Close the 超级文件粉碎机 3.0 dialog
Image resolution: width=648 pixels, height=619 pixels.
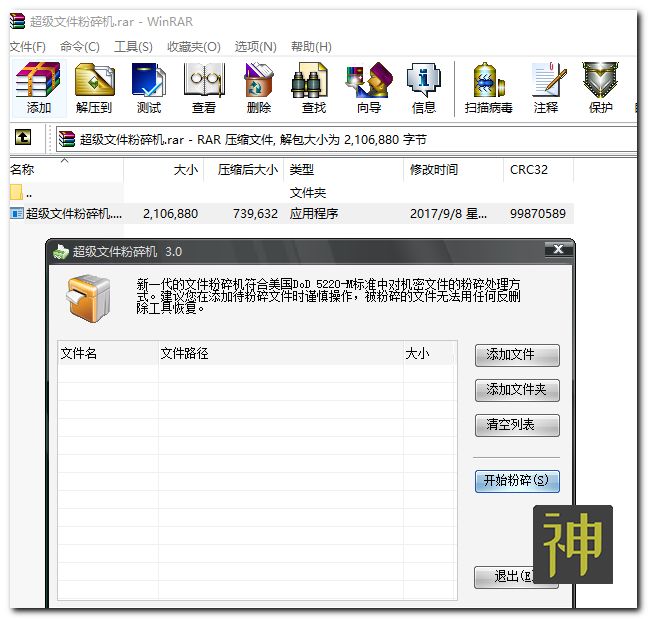[x=558, y=249]
